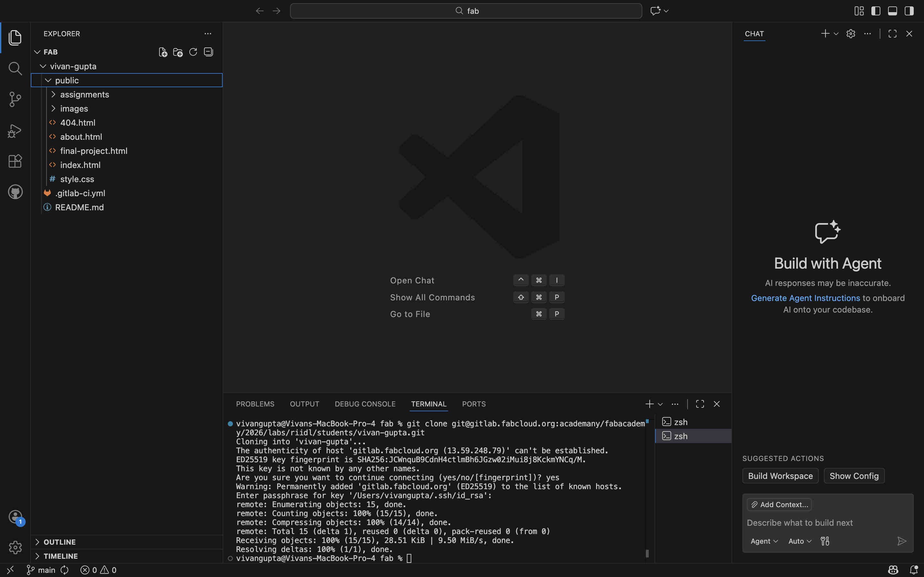Viewport: 924px width, 577px height.
Task: Collapse all folders in Explorer
Action: [x=209, y=52]
